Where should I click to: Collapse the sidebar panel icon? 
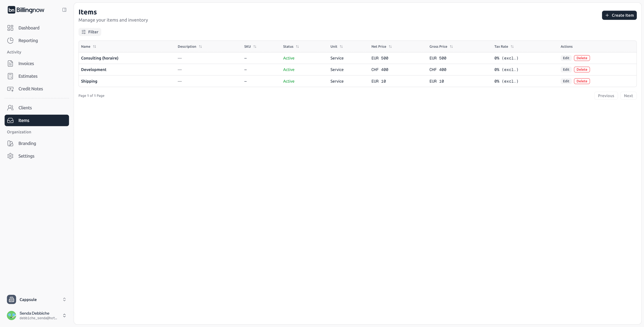[x=64, y=10]
